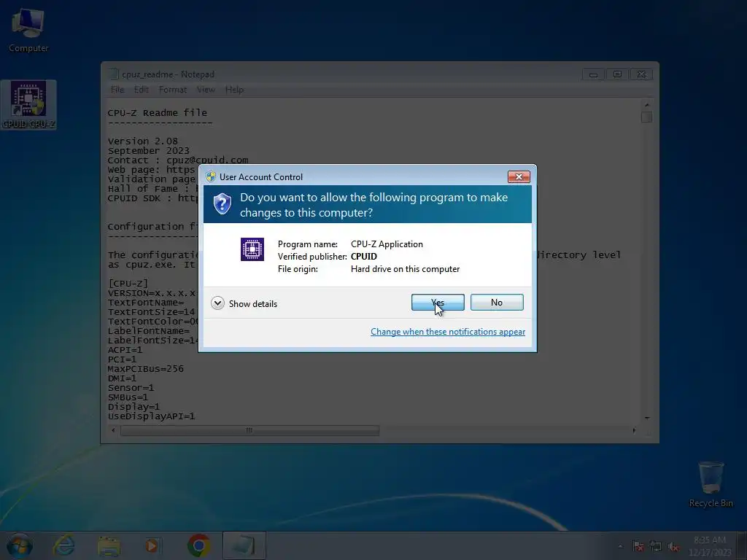This screenshot has width=747, height=560.
Task: Activate the Notepad taskbar button
Action: (244, 545)
